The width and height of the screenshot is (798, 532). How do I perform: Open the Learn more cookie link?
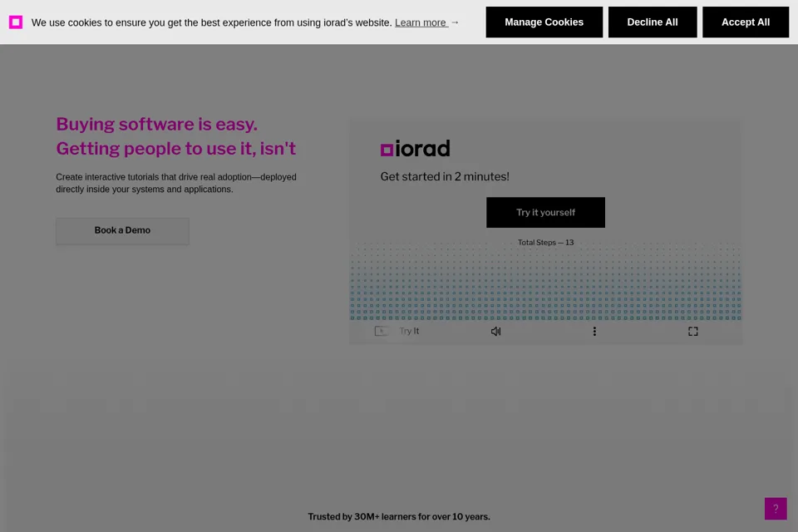[421, 22]
